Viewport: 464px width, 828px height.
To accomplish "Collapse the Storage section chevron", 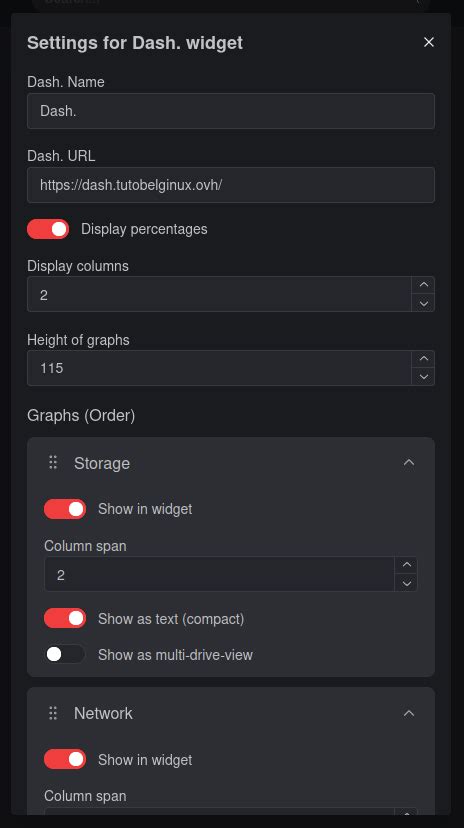I will (409, 463).
